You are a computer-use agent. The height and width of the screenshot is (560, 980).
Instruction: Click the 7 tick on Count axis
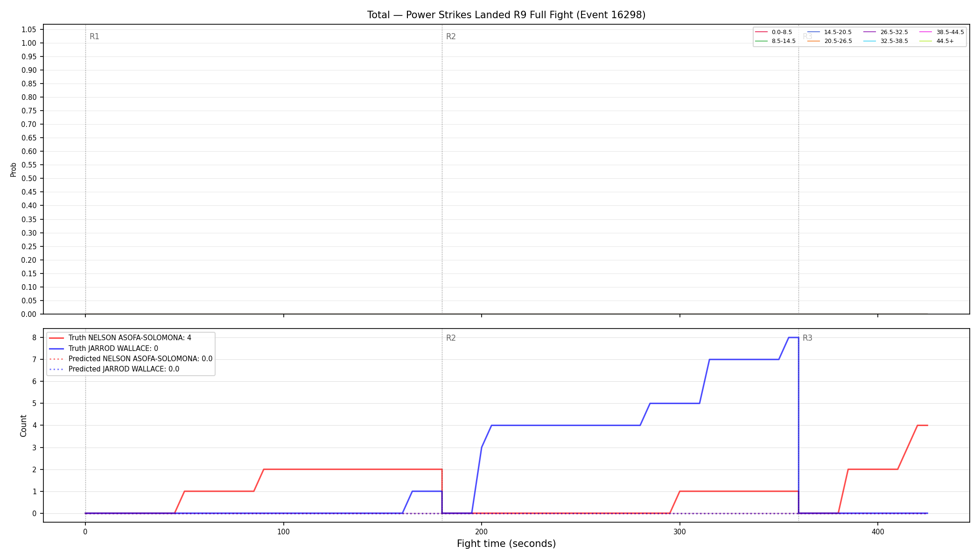pyautogui.click(x=34, y=359)
